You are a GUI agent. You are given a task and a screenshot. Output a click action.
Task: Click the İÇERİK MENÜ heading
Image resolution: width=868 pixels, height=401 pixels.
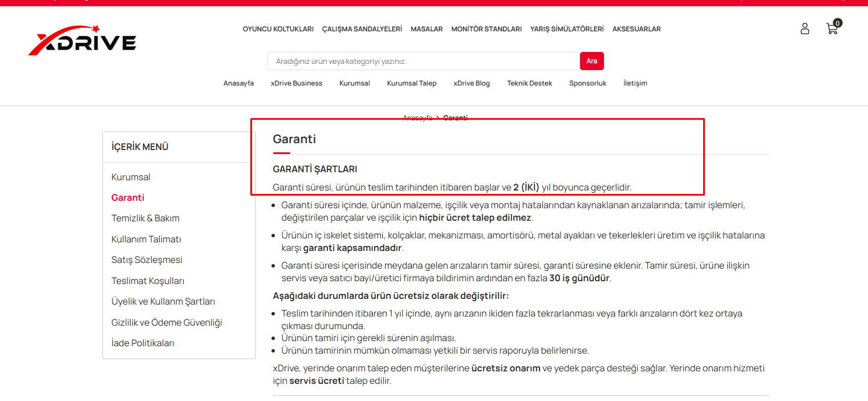(x=140, y=147)
